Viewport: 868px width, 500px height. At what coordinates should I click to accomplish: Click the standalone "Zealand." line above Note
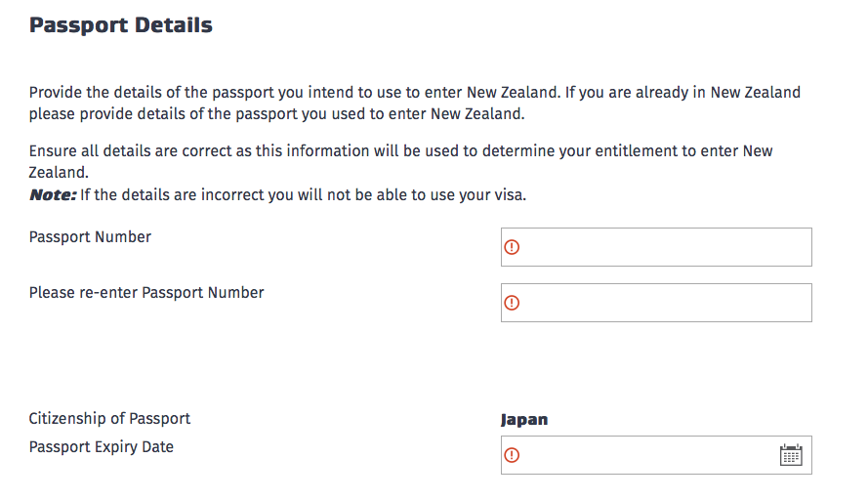pos(59,173)
